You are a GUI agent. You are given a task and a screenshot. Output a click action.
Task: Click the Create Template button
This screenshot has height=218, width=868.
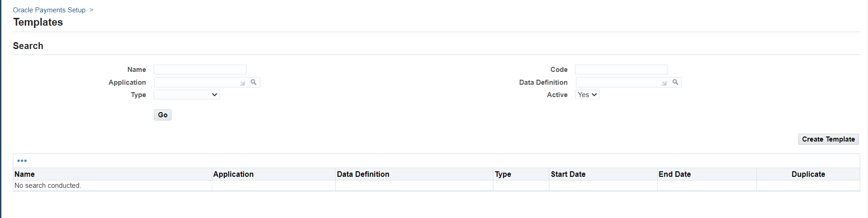coord(828,139)
